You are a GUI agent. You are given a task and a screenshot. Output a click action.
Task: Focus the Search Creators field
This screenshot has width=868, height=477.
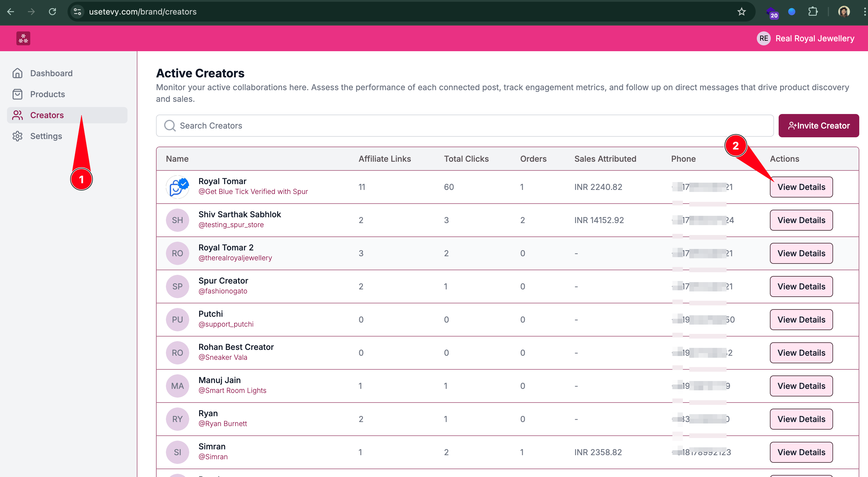click(x=465, y=126)
